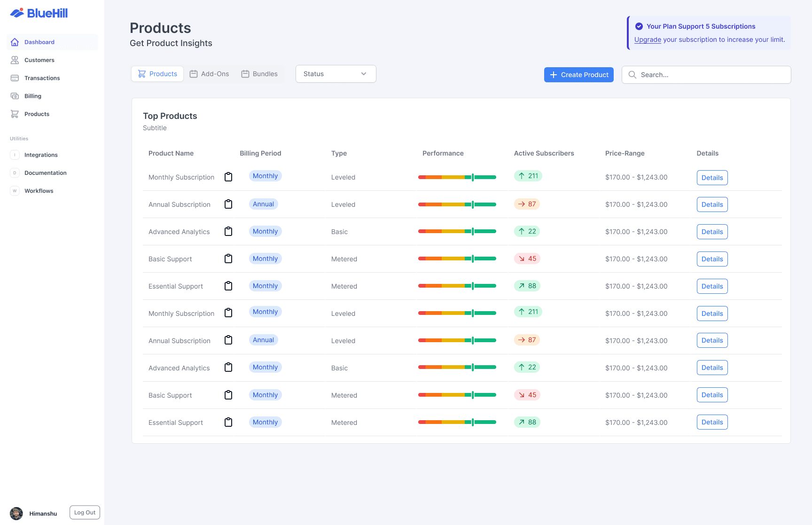Click Himanshu's profile avatar

pyautogui.click(x=16, y=513)
